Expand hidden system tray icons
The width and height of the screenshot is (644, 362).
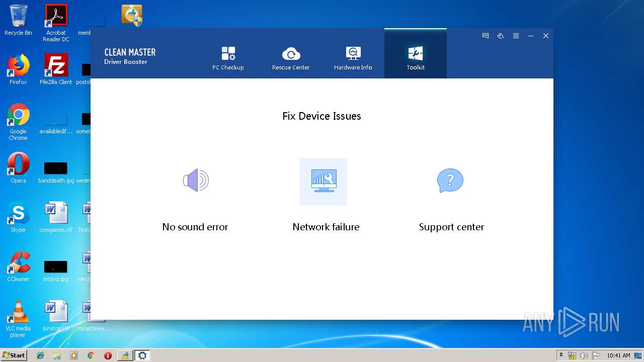tap(561, 355)
